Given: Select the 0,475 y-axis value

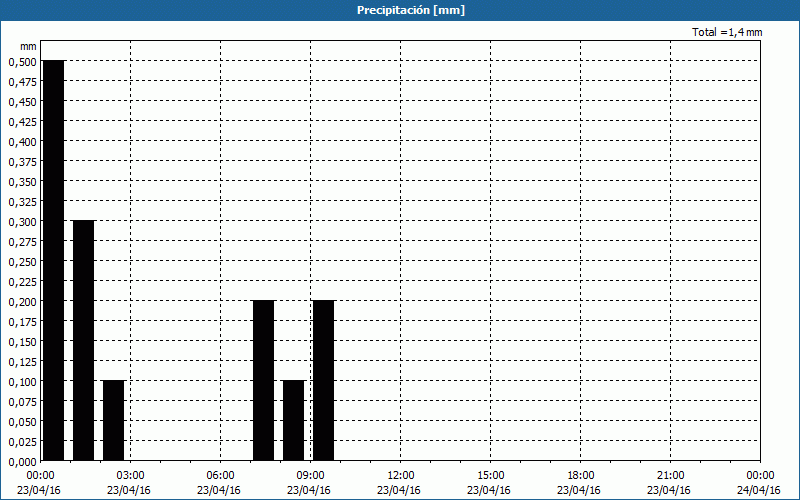Looking at the screenshot, I should click(x=22, y=82).
